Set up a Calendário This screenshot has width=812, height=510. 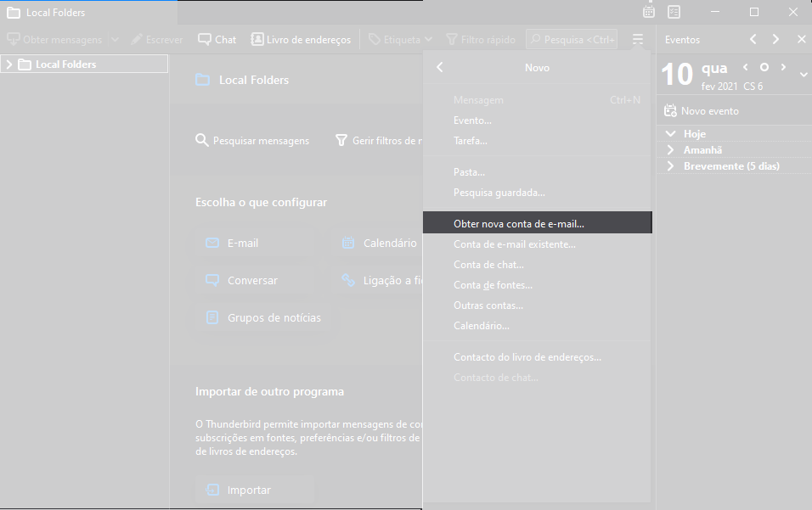click(x=380, y=243)
